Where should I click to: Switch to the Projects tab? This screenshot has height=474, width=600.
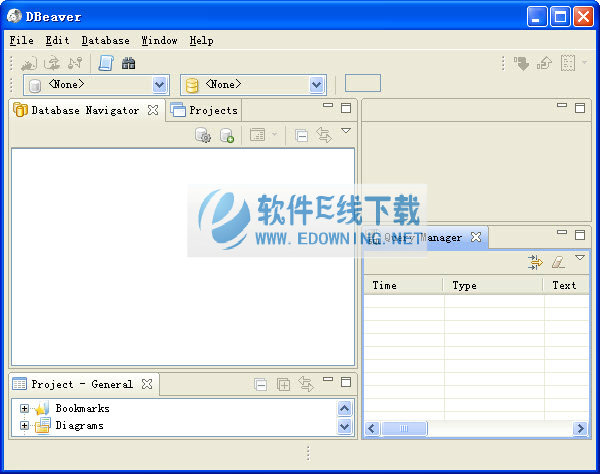205,110
